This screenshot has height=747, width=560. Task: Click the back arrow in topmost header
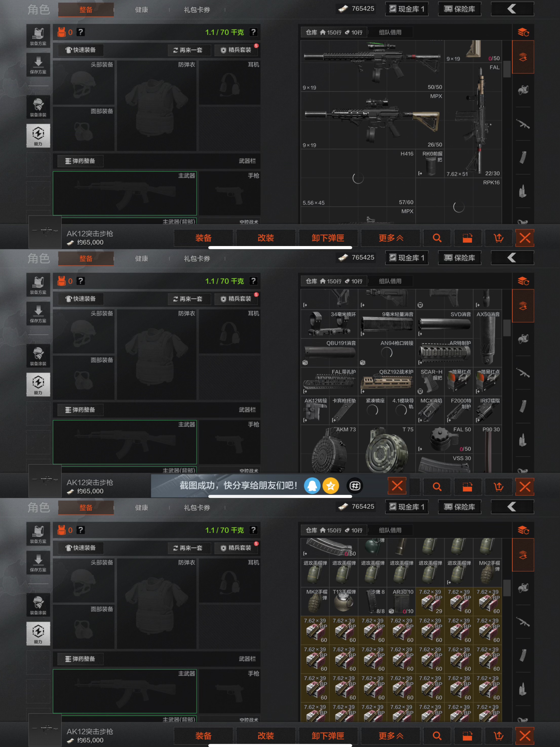coord(512,9)
